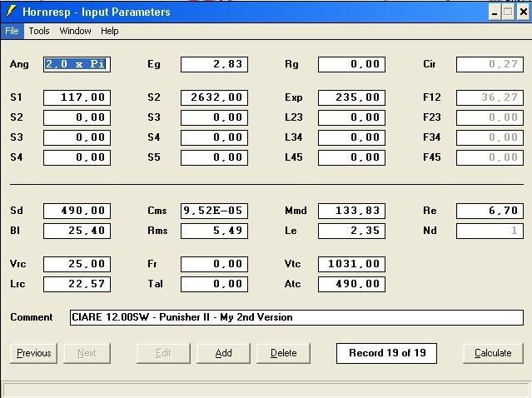Screen dimensions: 532x398
Task: Click the first S1 area field 117,00
Action: 77,97
